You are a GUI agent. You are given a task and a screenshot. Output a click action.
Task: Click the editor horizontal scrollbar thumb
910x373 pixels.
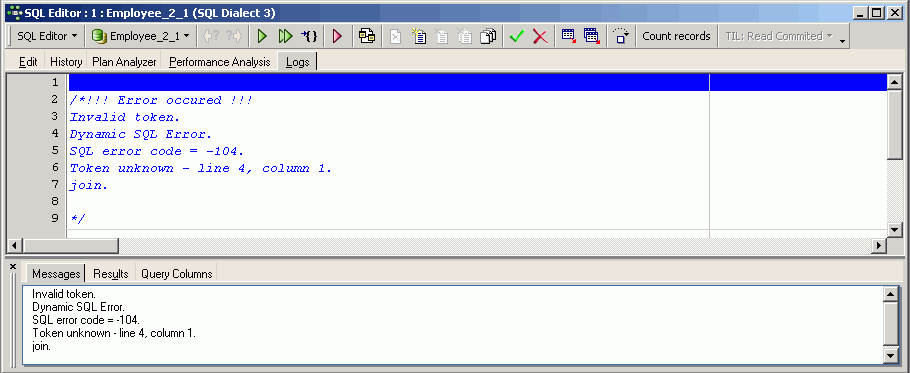70,245
